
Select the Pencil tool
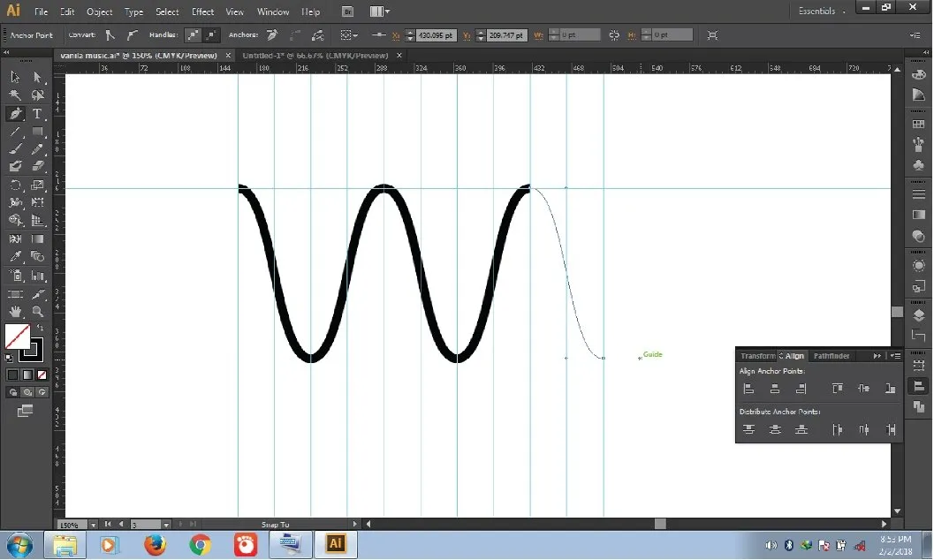(37, 148)
